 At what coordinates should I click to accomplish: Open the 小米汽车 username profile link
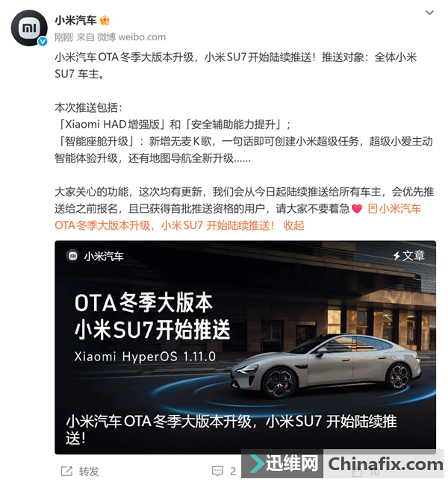pos(75,20)
